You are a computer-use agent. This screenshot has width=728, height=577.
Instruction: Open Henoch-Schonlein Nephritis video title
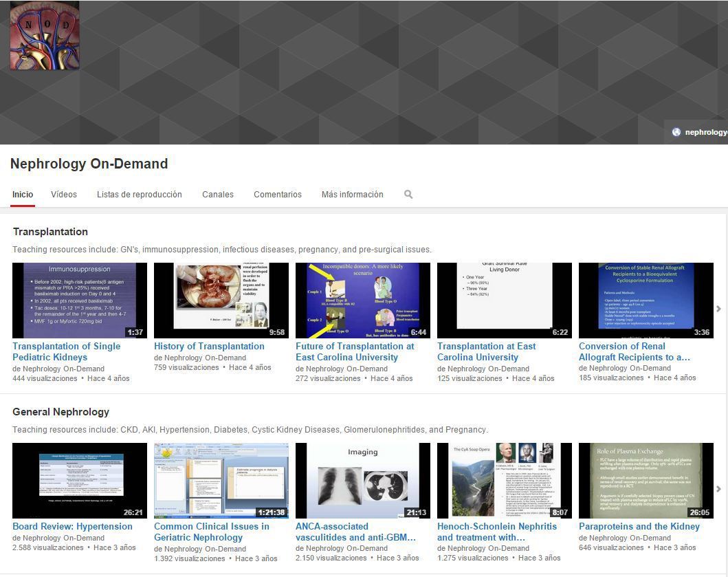(497, 532)
